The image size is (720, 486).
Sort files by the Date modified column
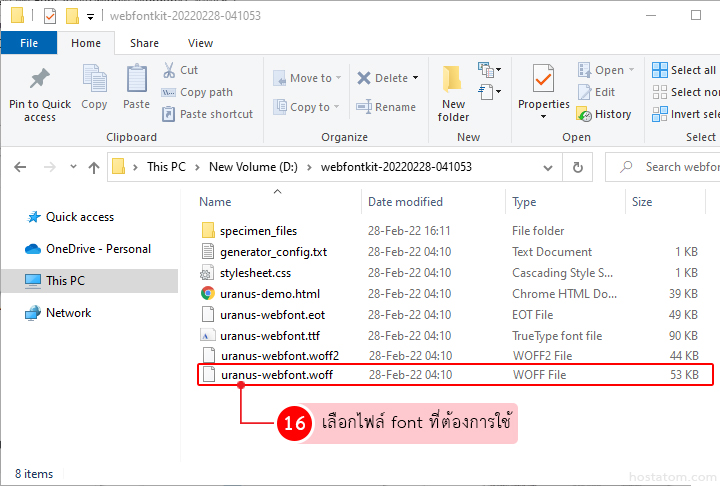pyautogui.click(x=405, y=202)
